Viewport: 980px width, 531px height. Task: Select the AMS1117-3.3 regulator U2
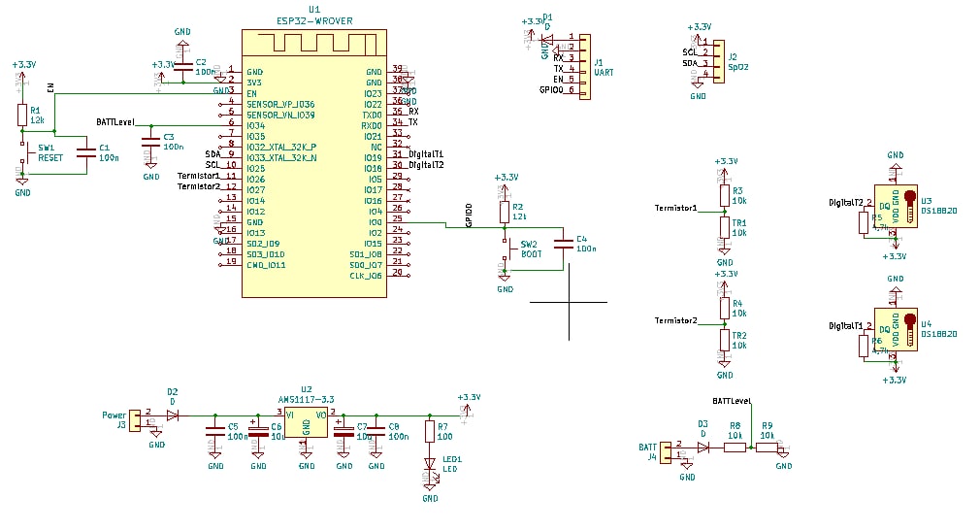pyautogui.click(x=307, y=423)
